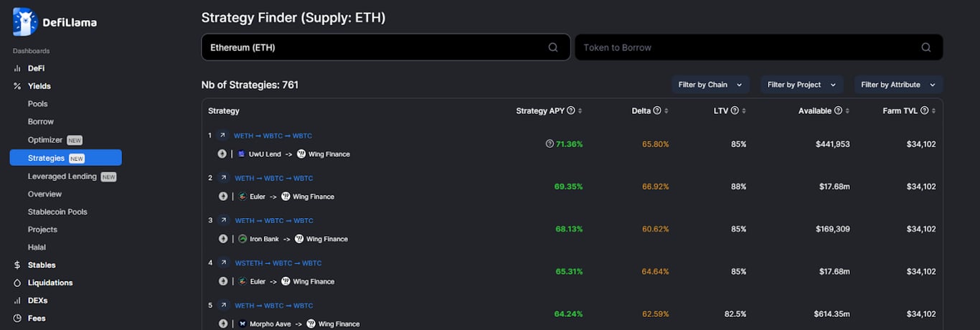Open external link icon for strategy 5
The height and width of the screenshot is (330, 980).
tap(223, 305)
